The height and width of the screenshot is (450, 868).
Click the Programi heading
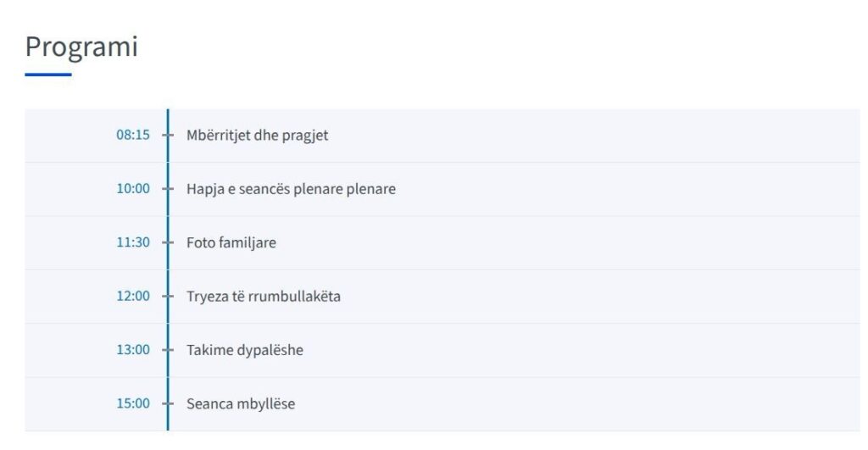click(x=81, y=47)
